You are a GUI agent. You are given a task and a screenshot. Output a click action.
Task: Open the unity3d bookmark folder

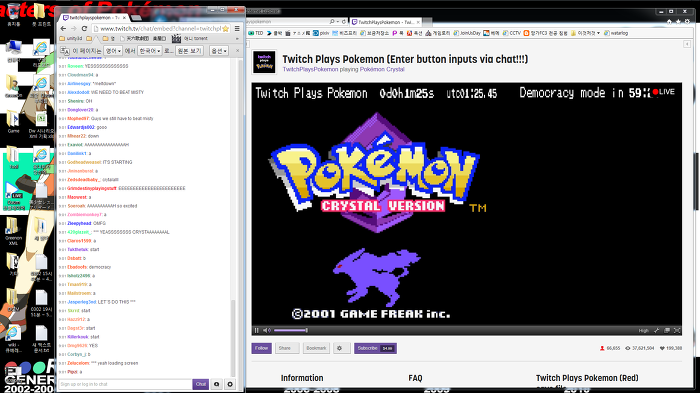71,39
